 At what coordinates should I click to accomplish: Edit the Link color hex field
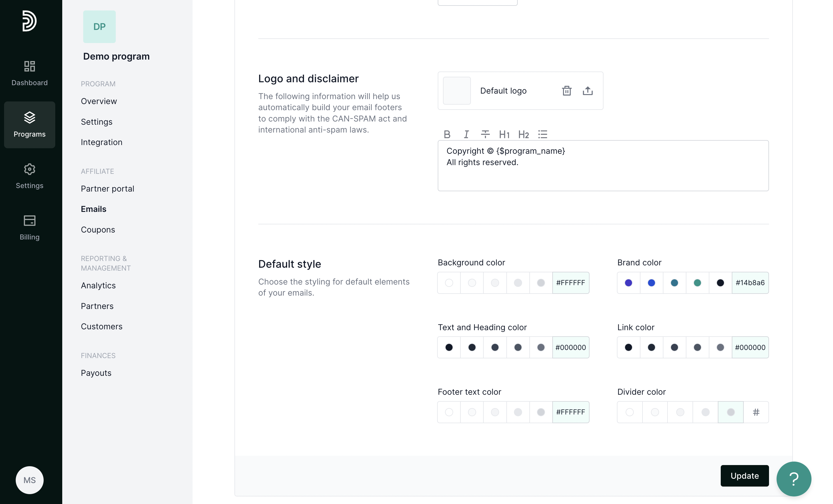750,347
